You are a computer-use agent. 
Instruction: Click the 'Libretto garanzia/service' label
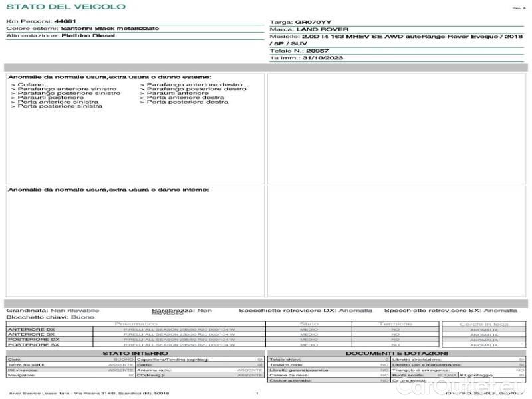point(299,370)
